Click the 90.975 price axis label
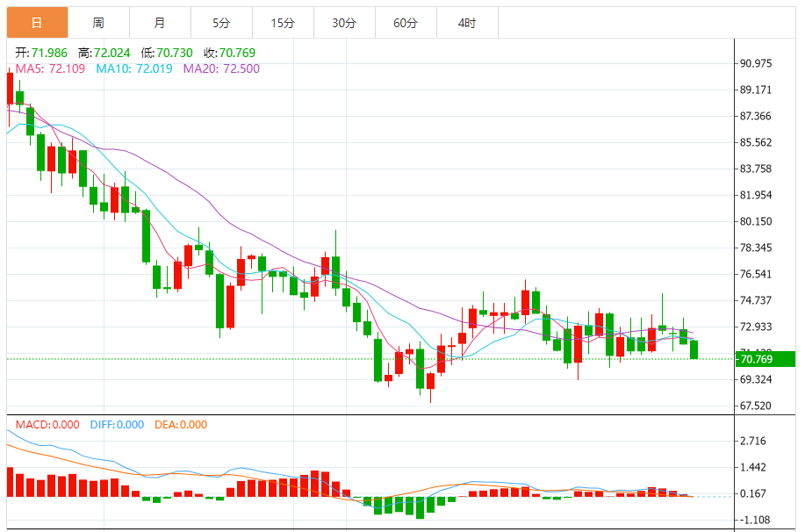This screenshot has width=805, height=532. (x=756, y=63)
